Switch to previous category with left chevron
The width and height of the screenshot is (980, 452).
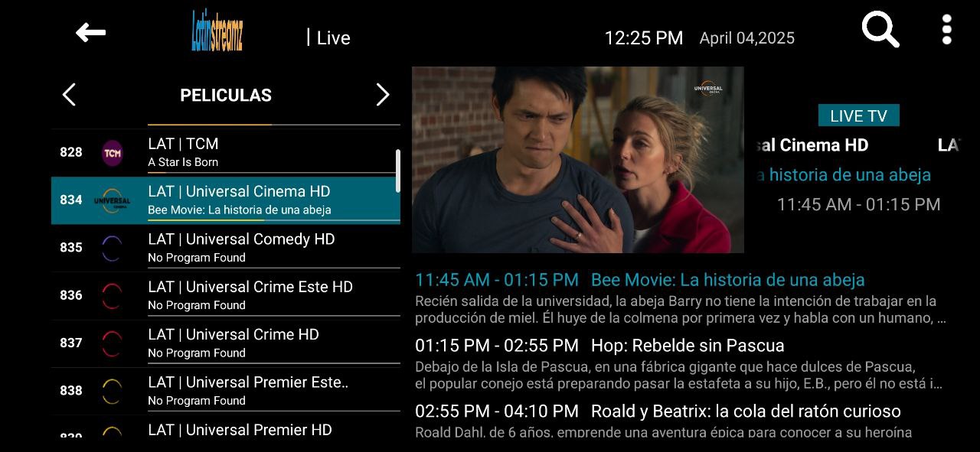click(69, 95)
